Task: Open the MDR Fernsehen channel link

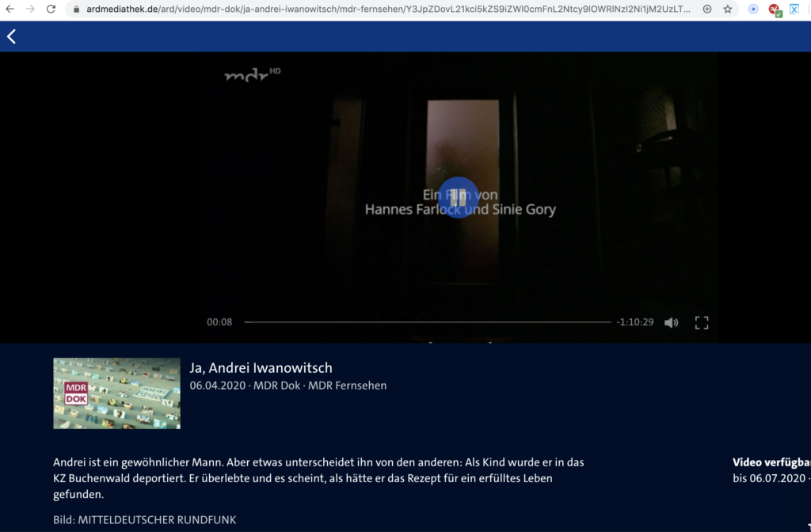Action: tap(347, 386)
